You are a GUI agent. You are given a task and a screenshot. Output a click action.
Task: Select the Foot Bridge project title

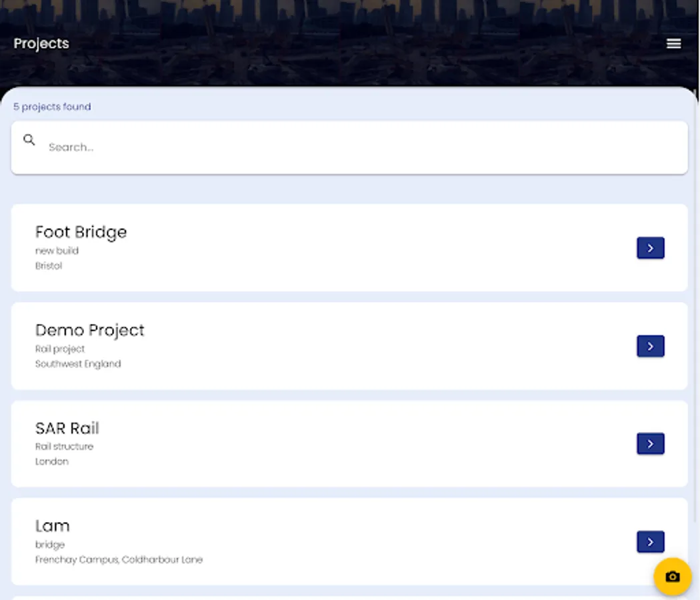coord(81,232)
